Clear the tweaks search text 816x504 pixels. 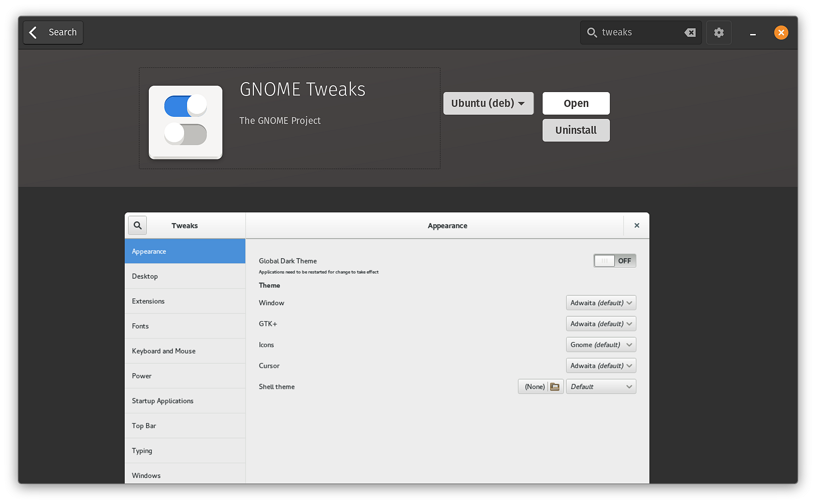[x=690, y=33]
